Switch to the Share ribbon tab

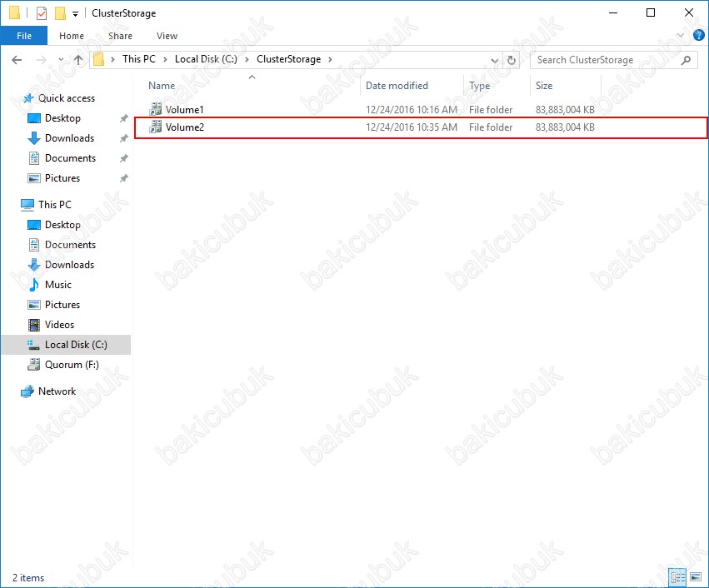[120, 36]
